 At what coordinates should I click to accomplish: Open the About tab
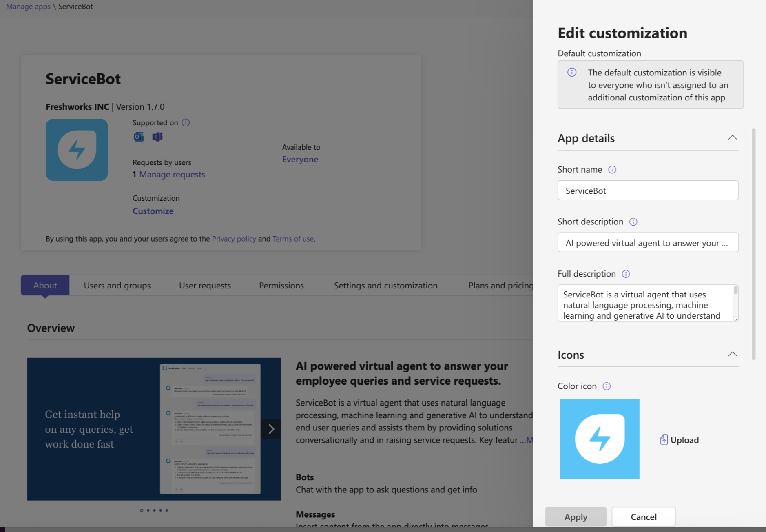[45, 285]
